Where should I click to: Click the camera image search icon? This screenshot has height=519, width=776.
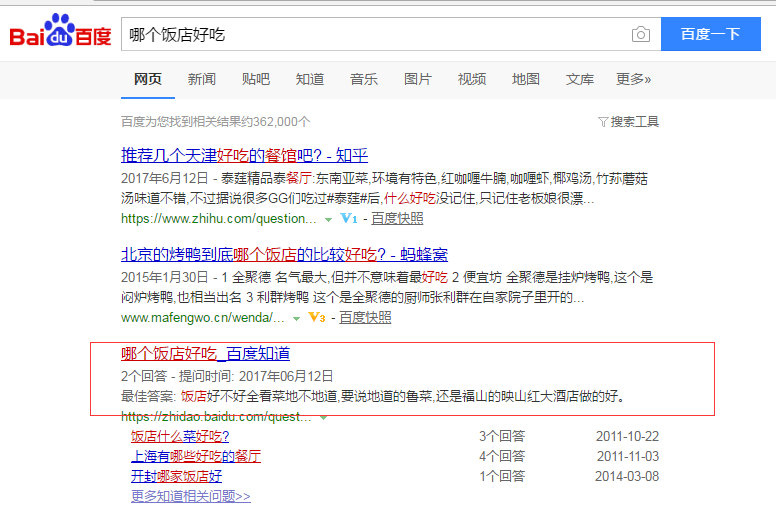click(640, 35)
